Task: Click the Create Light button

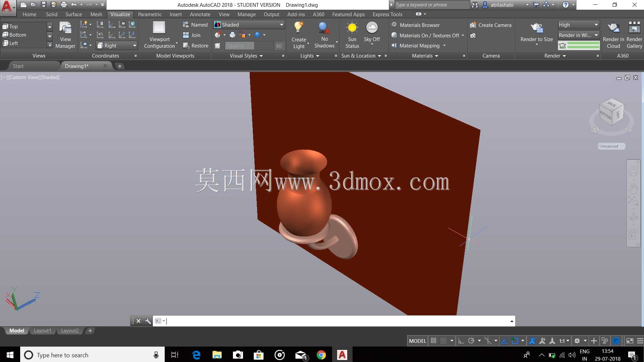Action: tap(299, 35)
